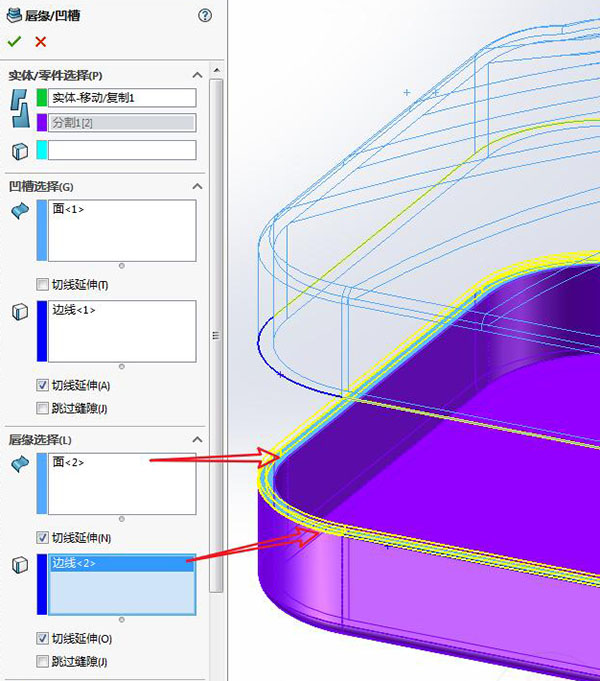Click the edge cube icon beside 边线<2>
Viewport: 600px width, 681px height.
[20, 565]
